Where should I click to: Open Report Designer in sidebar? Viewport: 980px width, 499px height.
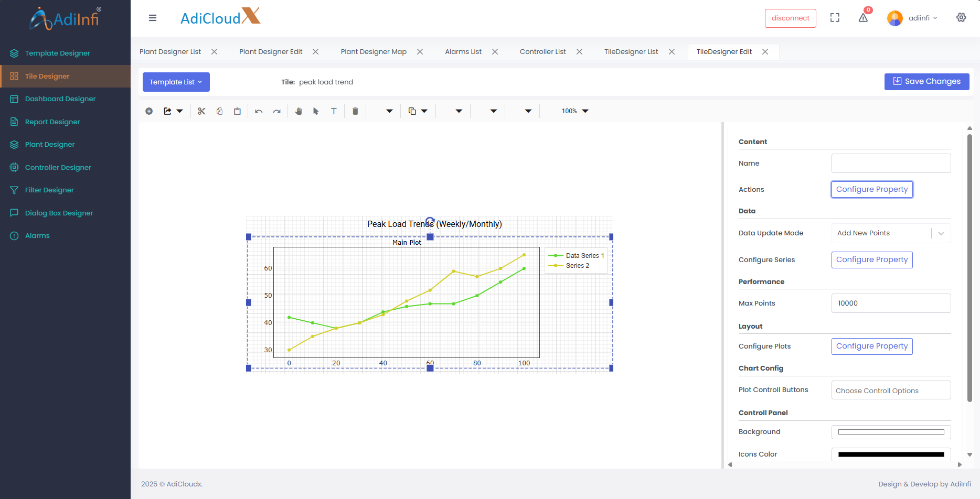[x=65, y=122]
